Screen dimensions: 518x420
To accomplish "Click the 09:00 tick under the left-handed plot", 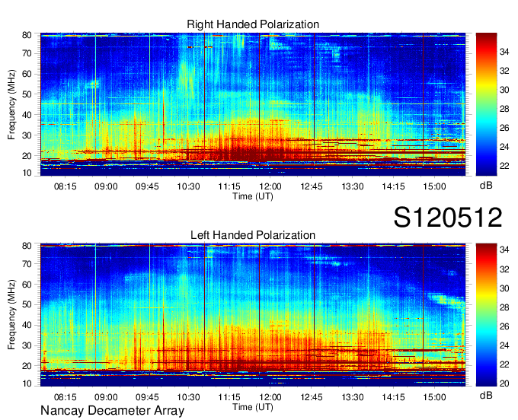I will 106,397.
